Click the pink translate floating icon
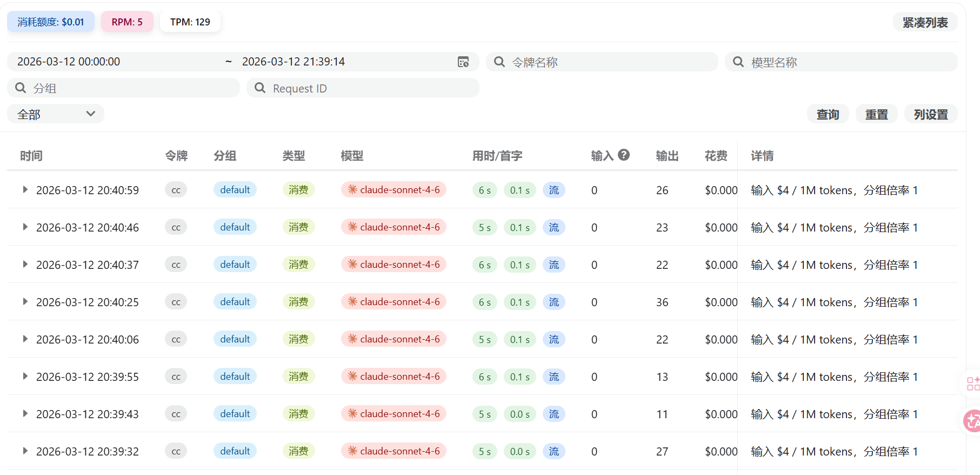The width and height of the screenshot is (980, 475). click(x=972, y=421)
